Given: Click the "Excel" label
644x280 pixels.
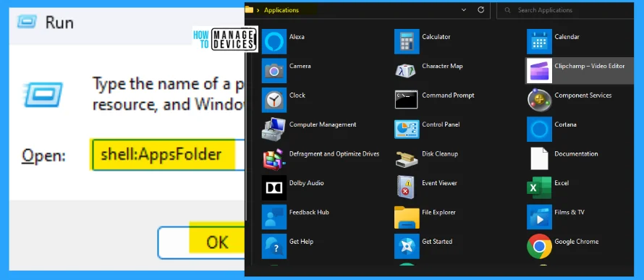Looking at the screenshot, I should tap(562, 183).
